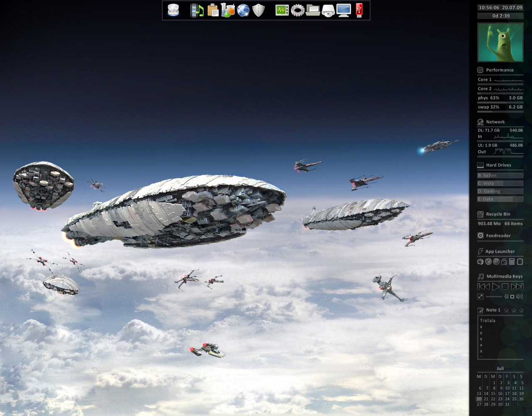532x416 pixels.
Task: Click the Trallala note text area
Action: (x=500, y=338)
